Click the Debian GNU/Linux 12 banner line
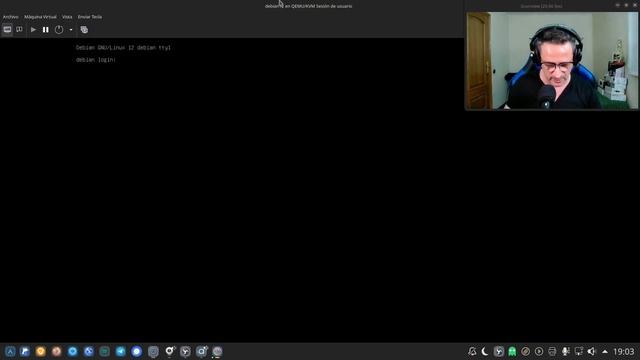The image size is (640, 360). point(123,47)
